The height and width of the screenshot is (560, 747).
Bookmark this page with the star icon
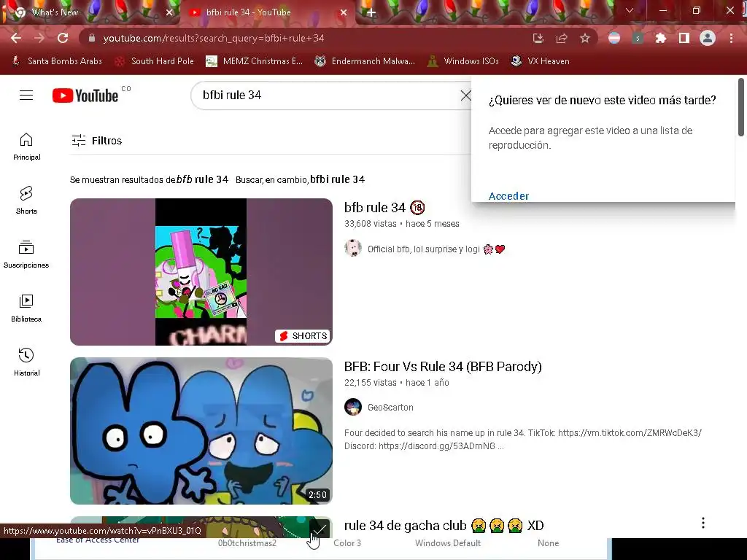(585, 38)
